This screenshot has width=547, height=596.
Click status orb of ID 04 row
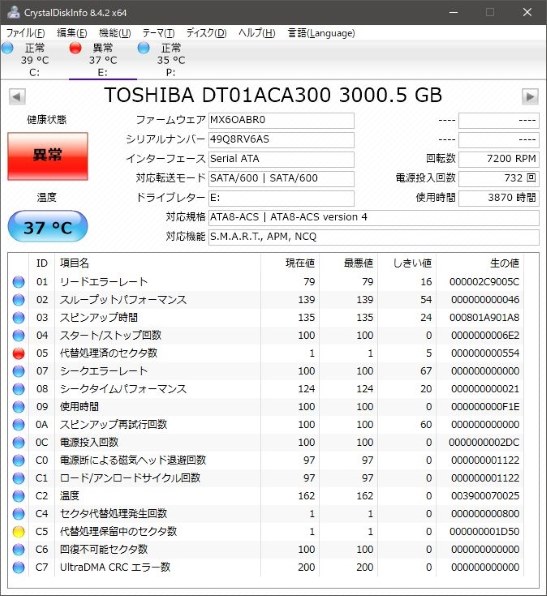[19, 336]
